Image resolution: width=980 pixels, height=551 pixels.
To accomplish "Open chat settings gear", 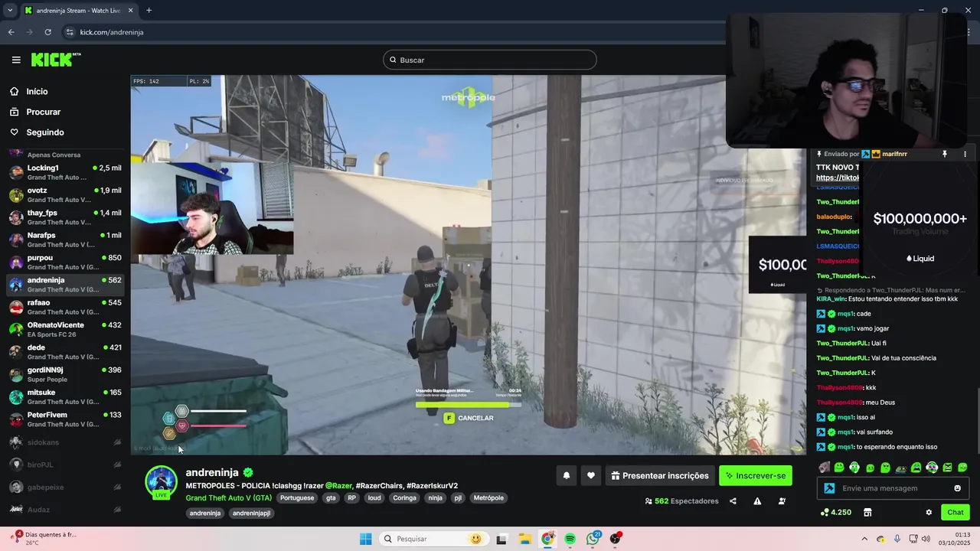I will click(x=929, y=512).
